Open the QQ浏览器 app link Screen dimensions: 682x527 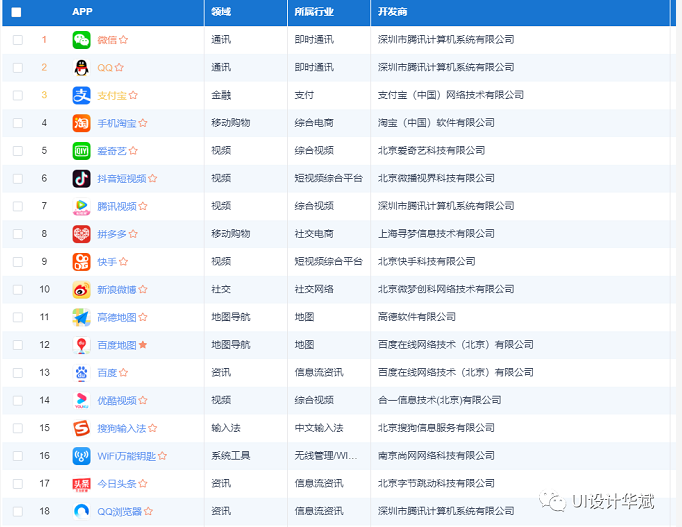click(120, 512)
